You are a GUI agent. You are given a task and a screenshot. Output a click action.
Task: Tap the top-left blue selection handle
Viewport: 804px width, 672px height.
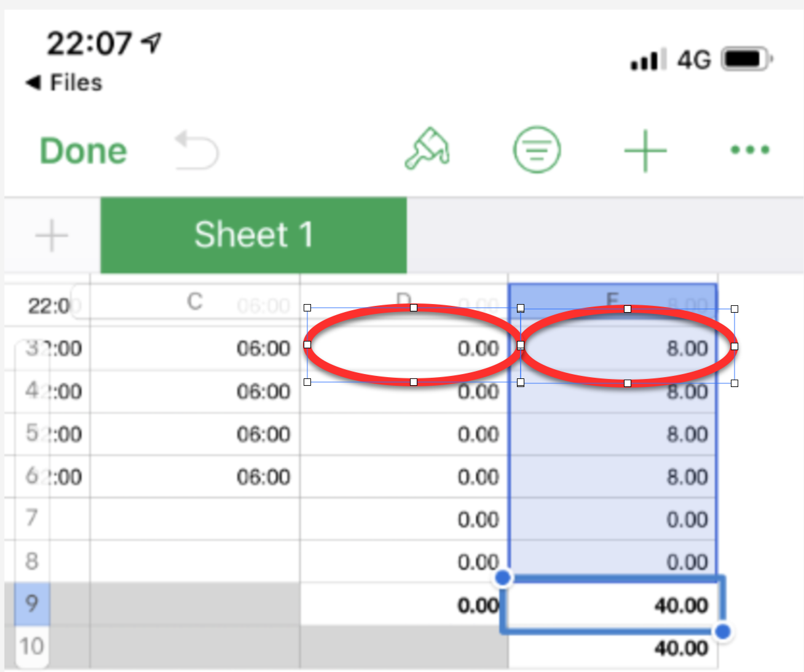point(503,577)
